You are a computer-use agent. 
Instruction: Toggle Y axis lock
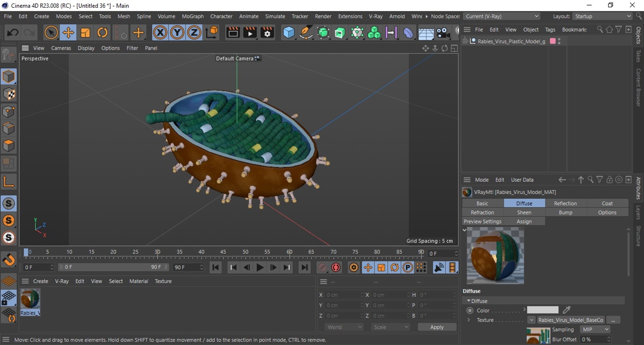(177, 33)
